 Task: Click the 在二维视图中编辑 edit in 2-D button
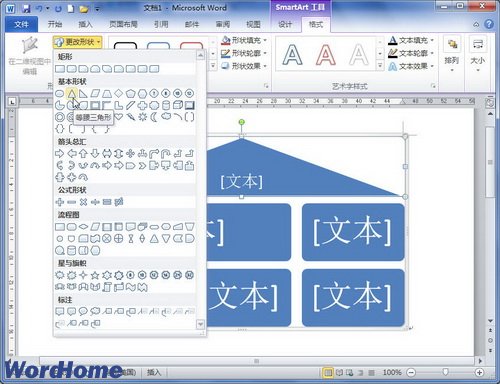tap(29, 56)
